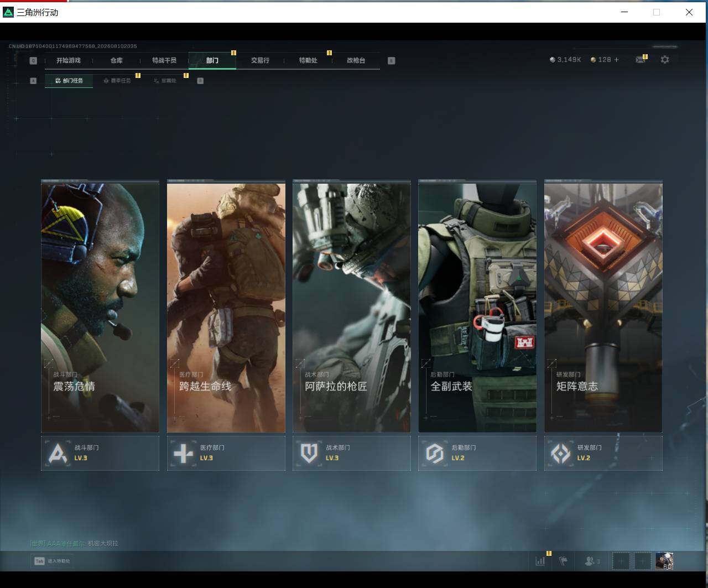Minimize the 三角洲行动 window

click(x=624, y=12)
